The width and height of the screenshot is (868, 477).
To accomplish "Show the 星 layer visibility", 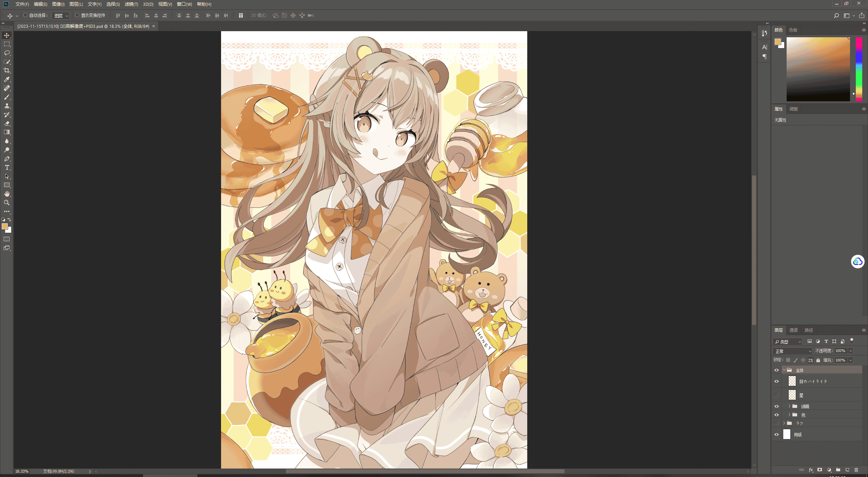I will coord(776,395).
